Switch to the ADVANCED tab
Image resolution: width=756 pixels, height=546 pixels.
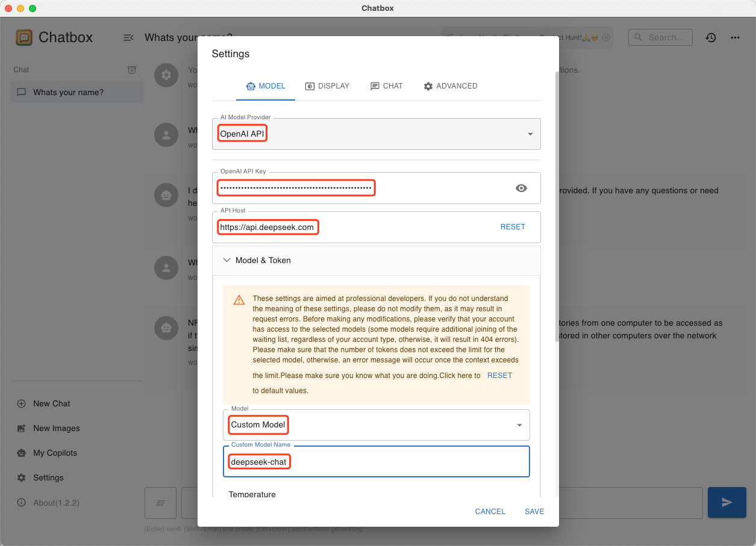coord(451,85)
